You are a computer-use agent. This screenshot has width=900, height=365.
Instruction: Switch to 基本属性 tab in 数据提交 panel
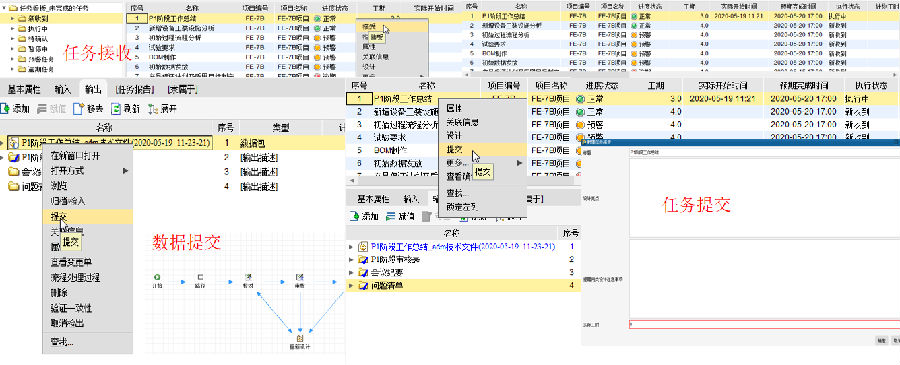pos(25,90)
